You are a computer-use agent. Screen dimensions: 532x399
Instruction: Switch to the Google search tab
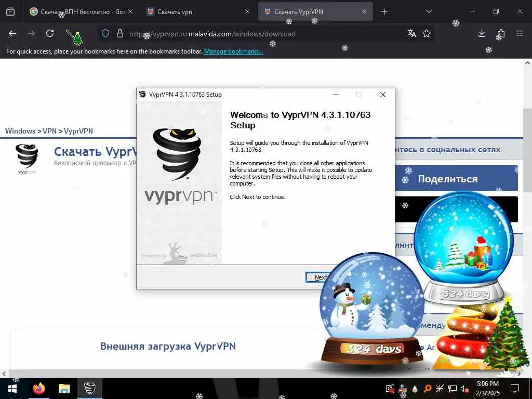pos(82,11)
